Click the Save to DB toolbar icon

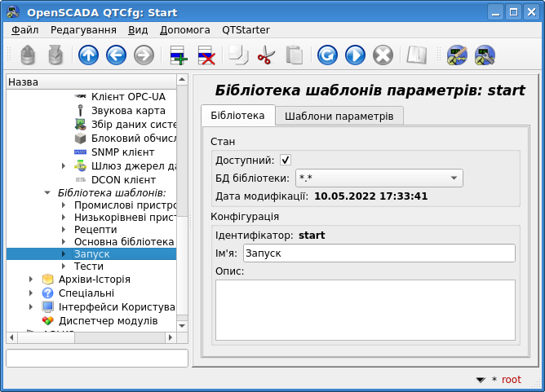(55, 55)
